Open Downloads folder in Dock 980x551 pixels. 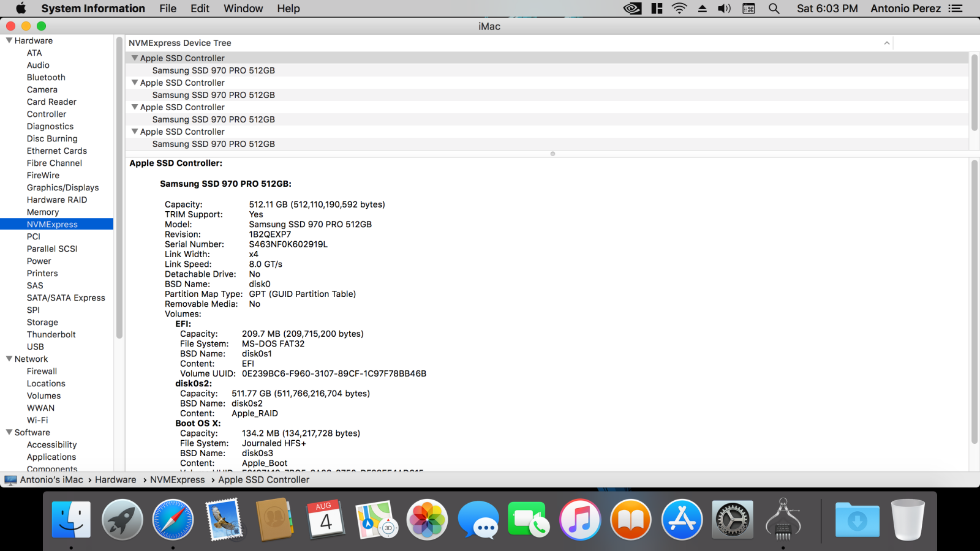[x=857, y=520]
